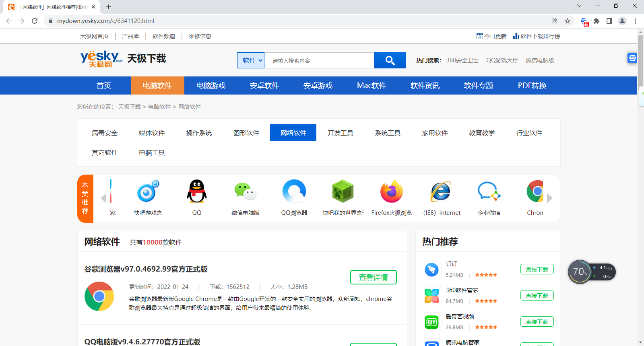Click 查看详情 for 谷歌浏览器
The width and height of the screenshot is (644, 346).
pyautogui.click(x=374, y=277)
